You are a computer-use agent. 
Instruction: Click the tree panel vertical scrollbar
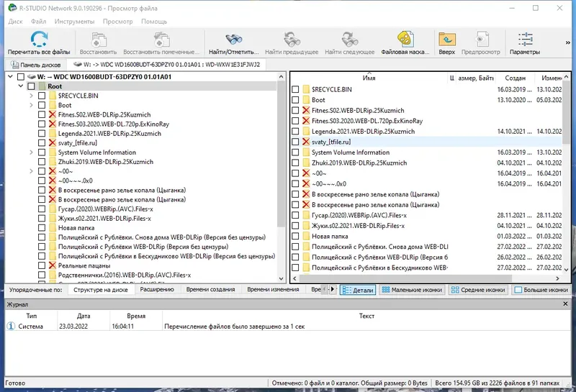[x=281, y=154]
